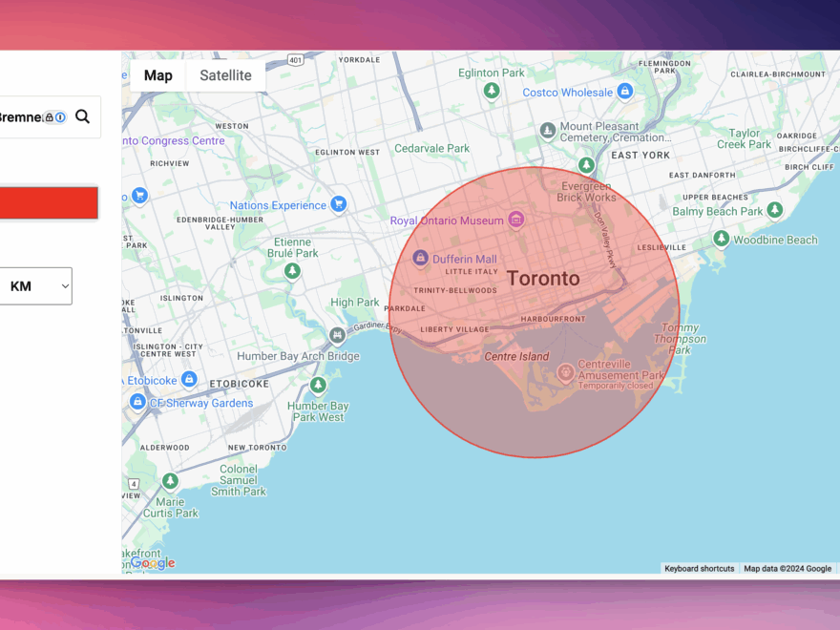Select the Marie Curtis Park marker
The width and height of the screenshot is (840, 630).
tap(170, 481)
